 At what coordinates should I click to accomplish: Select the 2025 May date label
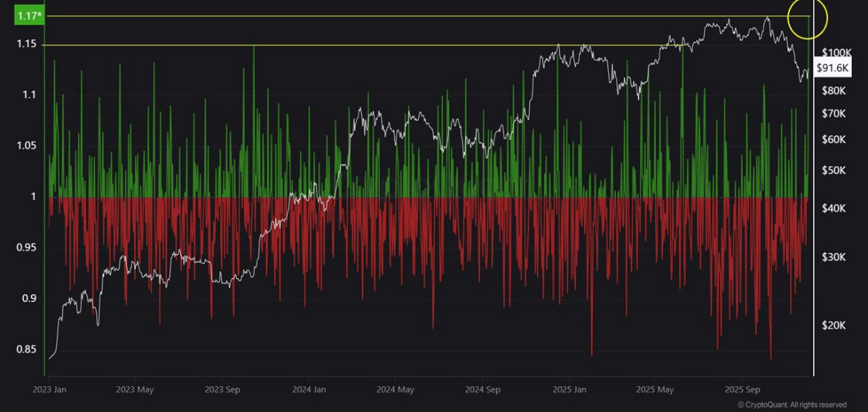click(x=655, y=389)
